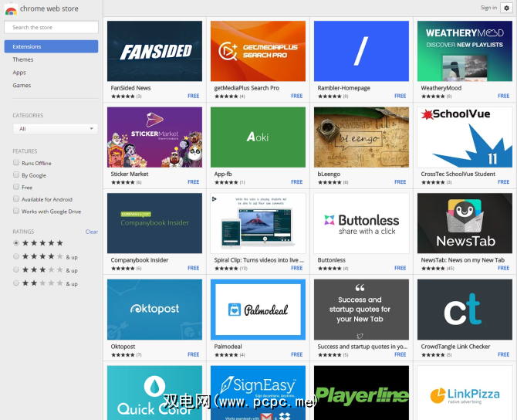Click FREE button for Oktopost
517x420 pixels.
pyautogui.click(x=193, y=354)
